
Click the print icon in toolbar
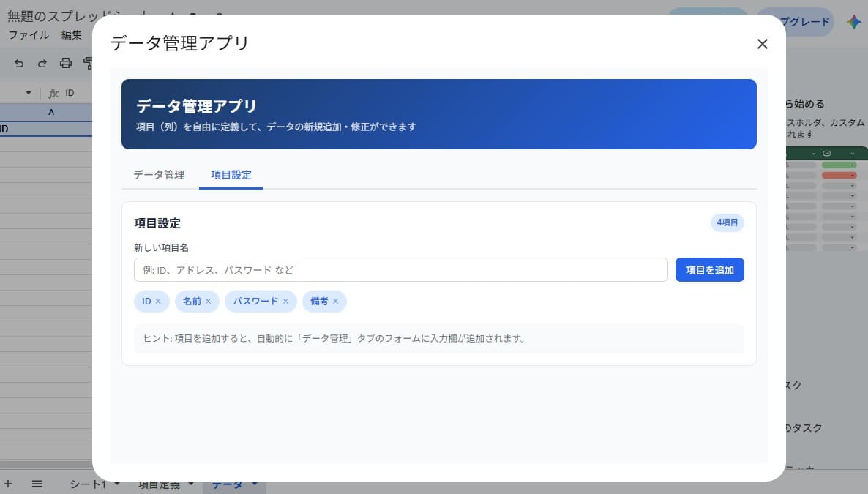pyautogui.click(x=66, y=63)
